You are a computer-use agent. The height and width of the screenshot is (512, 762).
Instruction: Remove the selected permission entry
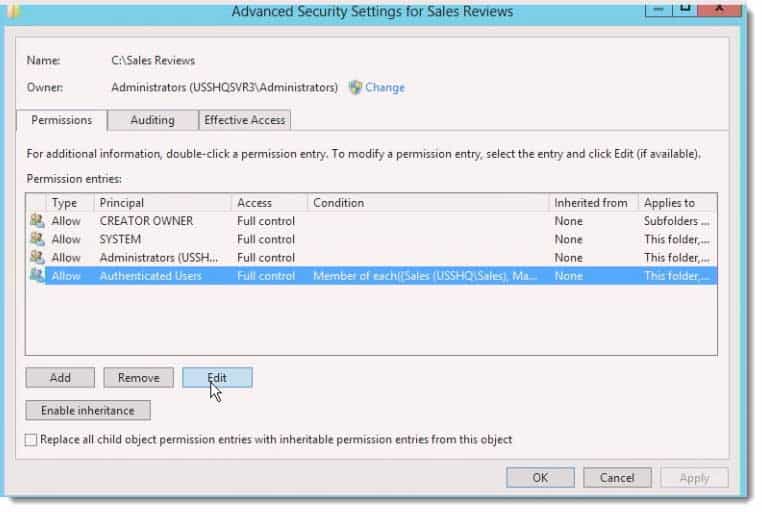139,377
